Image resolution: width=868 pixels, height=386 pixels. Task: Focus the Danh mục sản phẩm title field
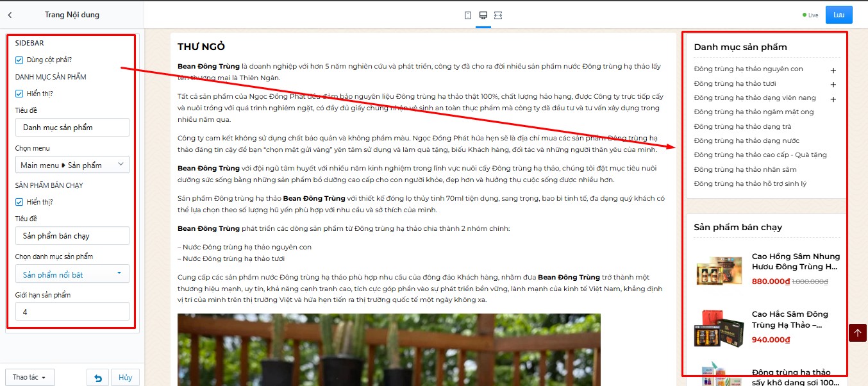(72, 128)
